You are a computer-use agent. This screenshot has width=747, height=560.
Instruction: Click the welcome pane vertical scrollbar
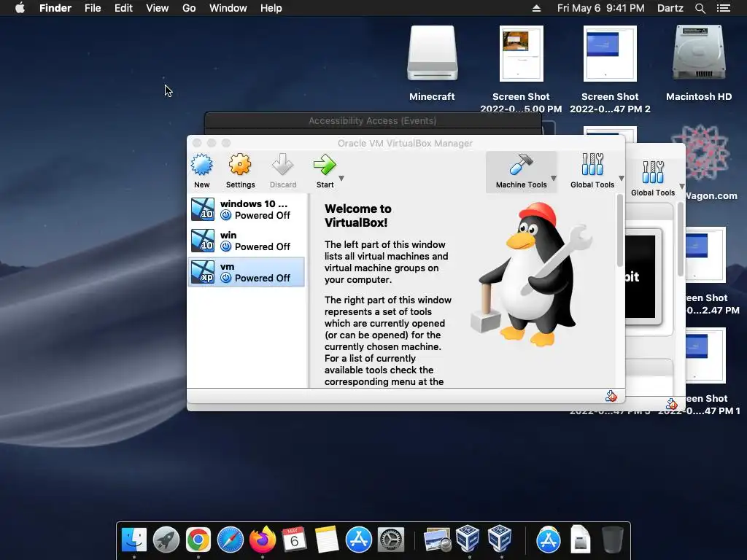pyautogui.click(x=620, y=231)
